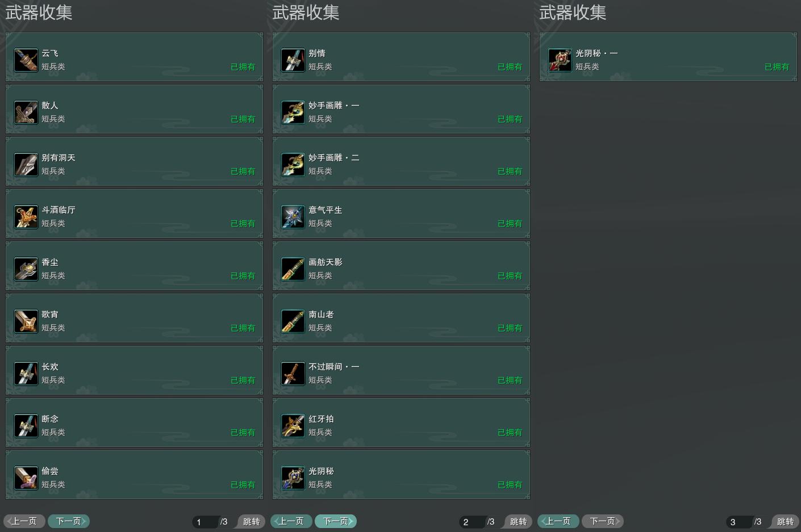Click the 红牙拍 weapon icon

pos(293,426)
